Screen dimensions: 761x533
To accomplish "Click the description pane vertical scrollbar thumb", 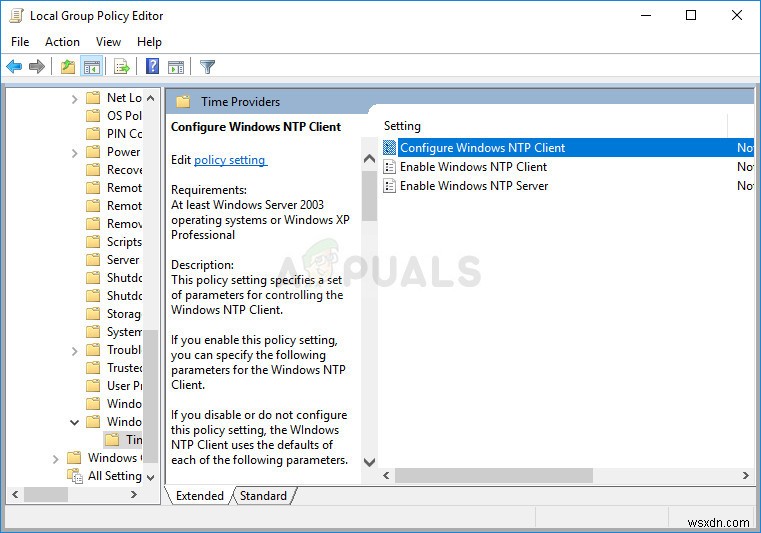I will click(369, 196).
